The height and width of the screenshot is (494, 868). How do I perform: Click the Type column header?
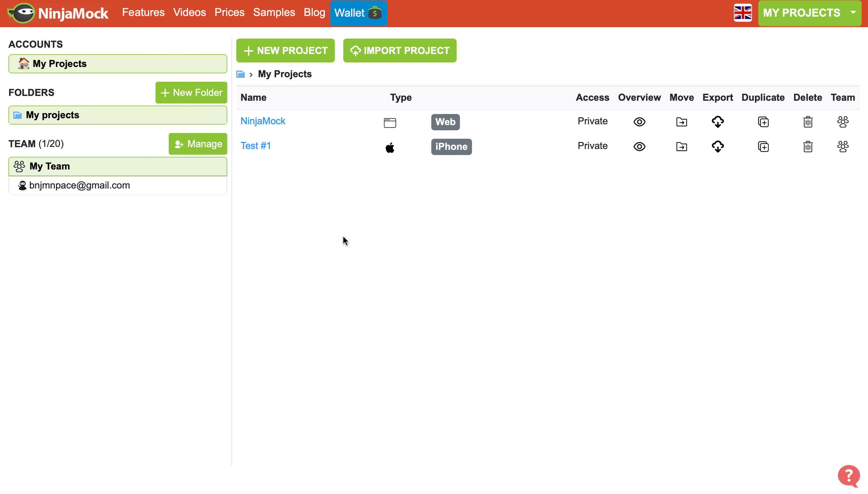401,98
